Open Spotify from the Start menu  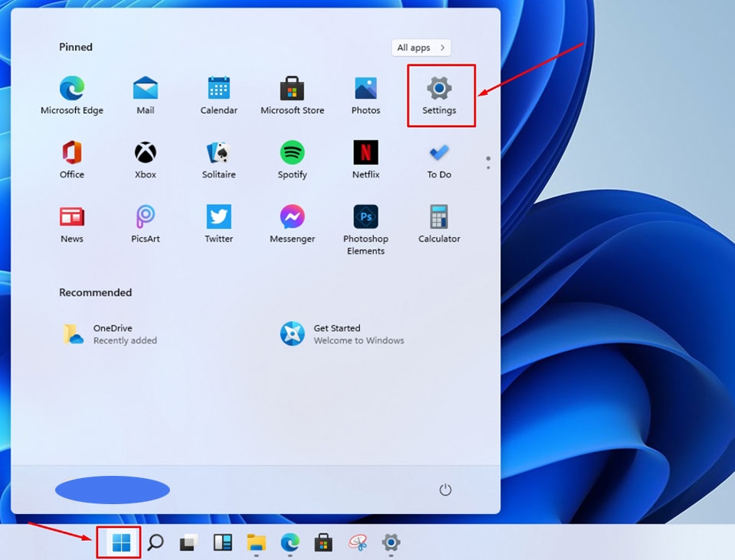(x=292, y=160)
